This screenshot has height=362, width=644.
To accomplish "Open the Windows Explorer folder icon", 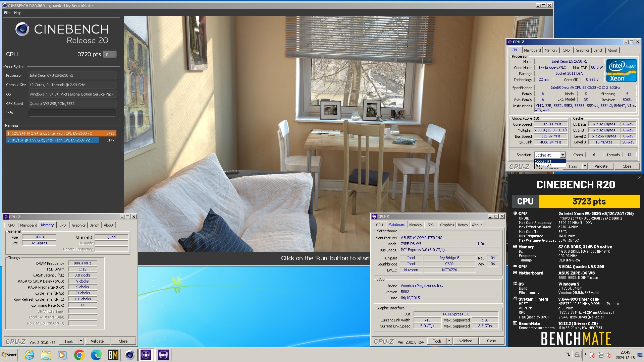I will (x=46, y=355).
